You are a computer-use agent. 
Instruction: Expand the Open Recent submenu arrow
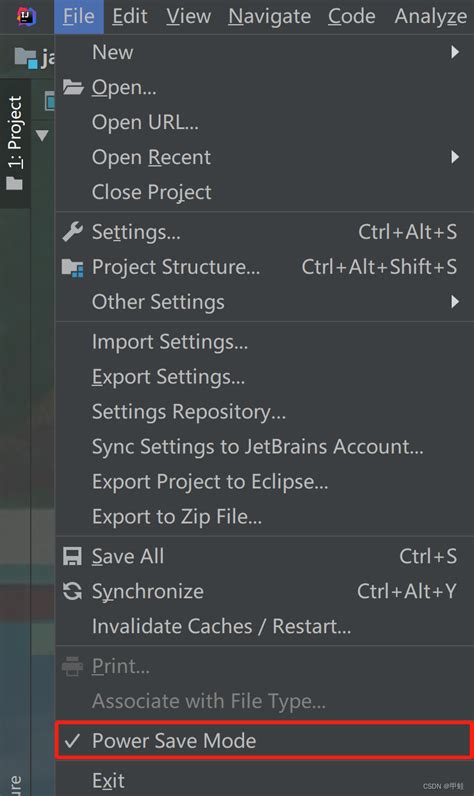[x=455, y=157]
